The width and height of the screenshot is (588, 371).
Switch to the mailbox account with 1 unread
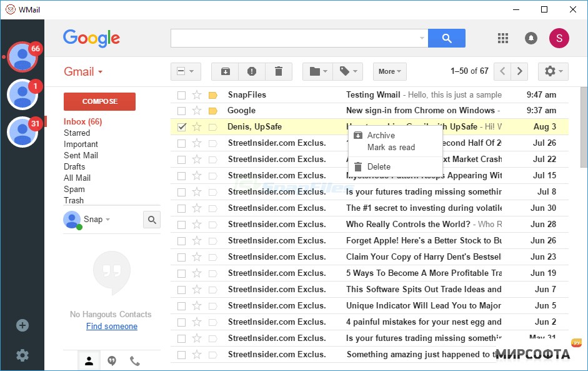[x=22, y=94]
